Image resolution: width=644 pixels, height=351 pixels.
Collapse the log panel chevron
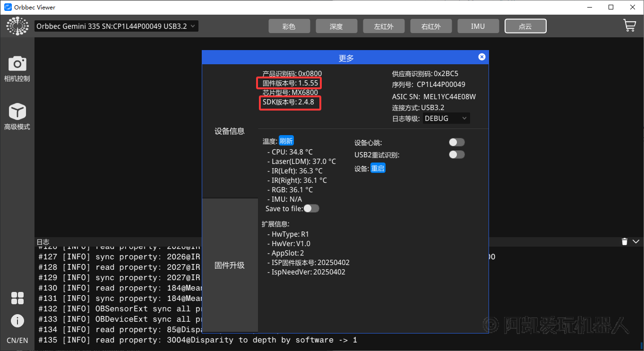click(636, 242)
